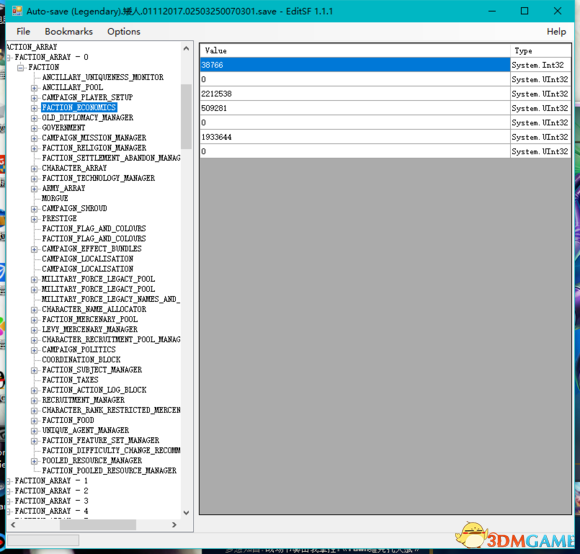Image resolution: width=580 pixels, height=554 pixels.
Task: Click the Value column header
Action: [355, 51]
